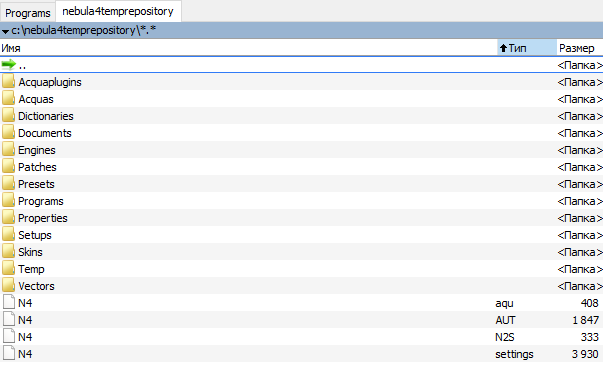Sort by the Тип column header
The width and height of the screenshot is (603, 373).
click(527, 48)
